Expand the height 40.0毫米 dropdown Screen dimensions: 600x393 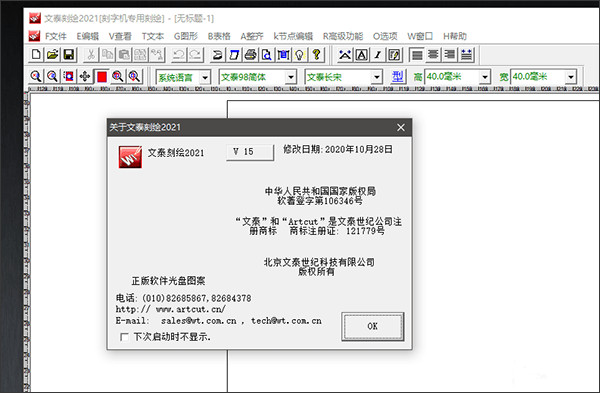pyautogui.click(x=485, y=77)
